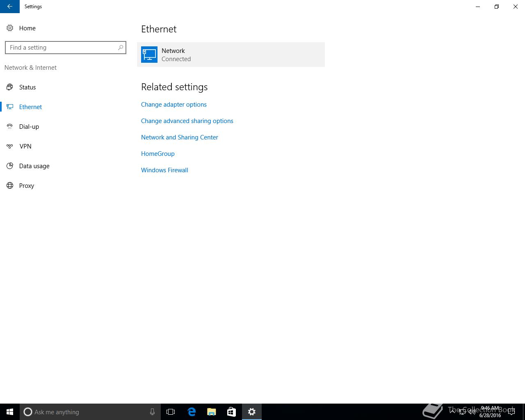Click the Proxy globe icon
Viewport: 525px width, 420px height.
click(x=10, y=185)
